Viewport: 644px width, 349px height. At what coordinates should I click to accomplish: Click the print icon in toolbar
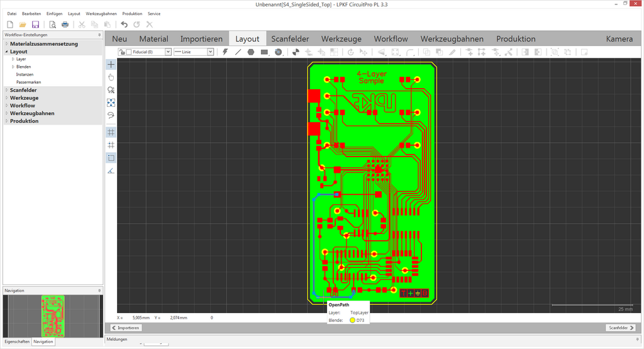pyautogui.click(x=64, y=25)
